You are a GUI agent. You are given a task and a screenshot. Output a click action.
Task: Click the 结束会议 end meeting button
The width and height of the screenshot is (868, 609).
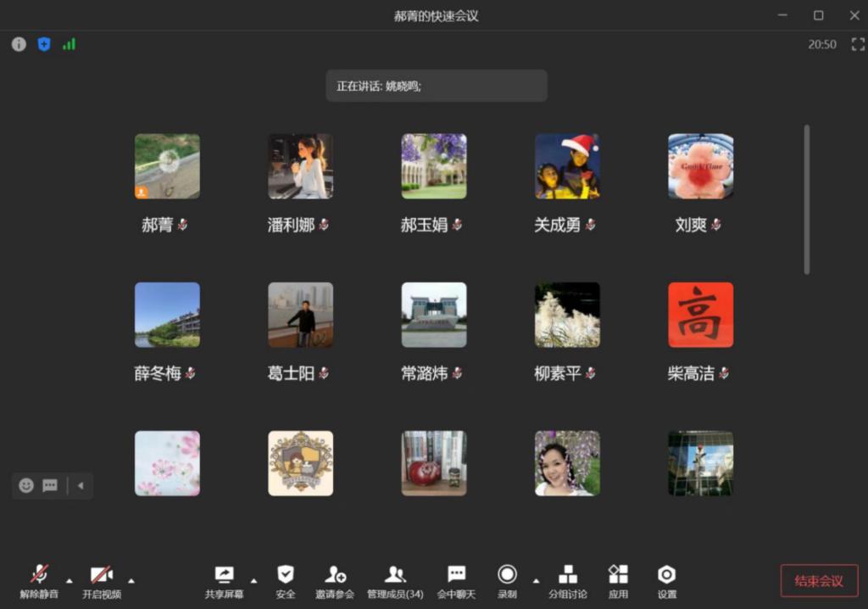point(819,581)
